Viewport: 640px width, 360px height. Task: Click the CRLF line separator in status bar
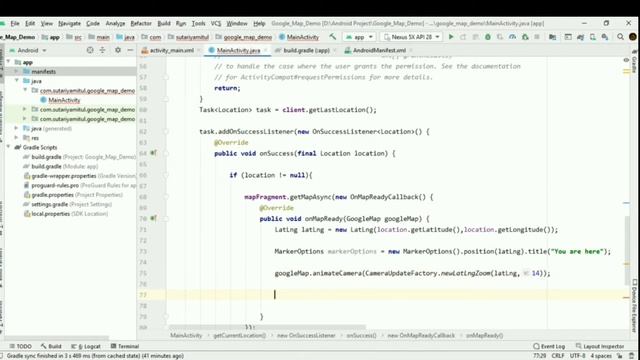click(558, 356)
